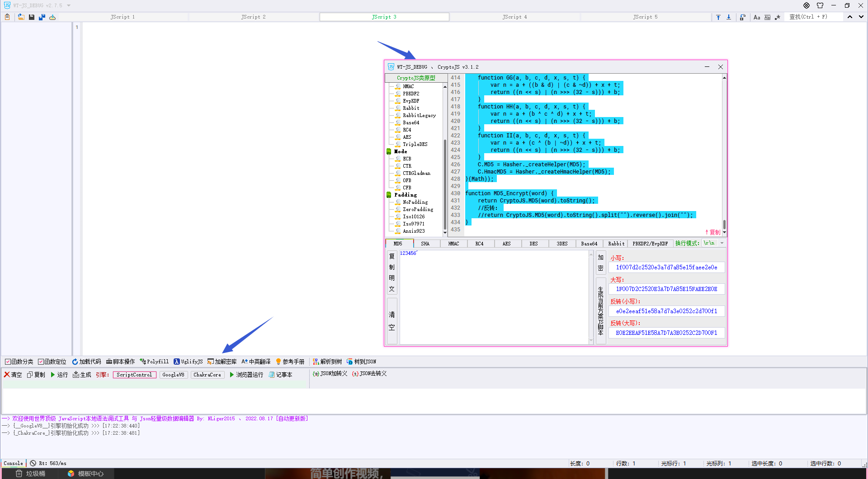This screenshot has width=868, height=479.
Task: Click the 查找 search input field
Action: coord(814,17)
